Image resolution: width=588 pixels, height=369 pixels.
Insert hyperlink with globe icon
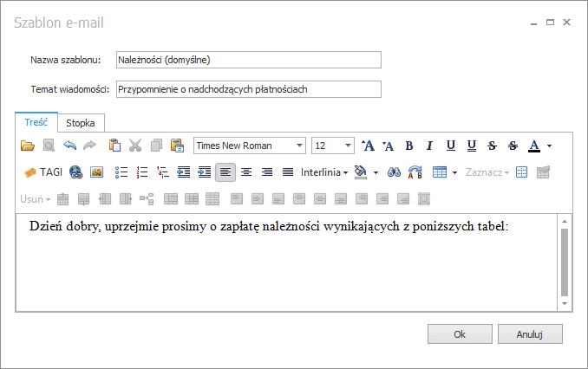coord(76,172)
